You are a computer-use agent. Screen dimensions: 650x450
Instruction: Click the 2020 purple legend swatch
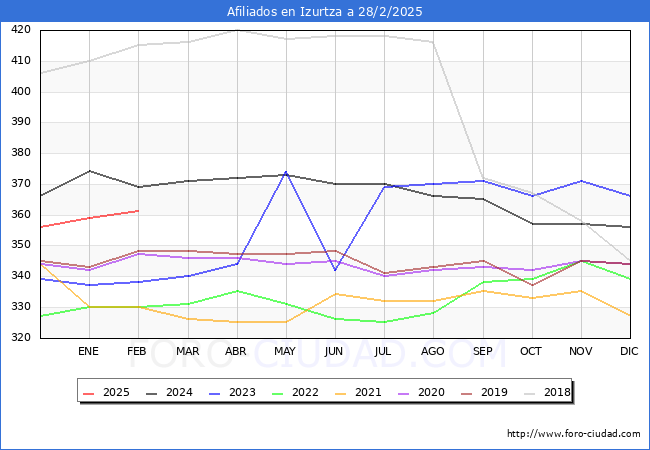pyautogui.click(x=403, y=393)
